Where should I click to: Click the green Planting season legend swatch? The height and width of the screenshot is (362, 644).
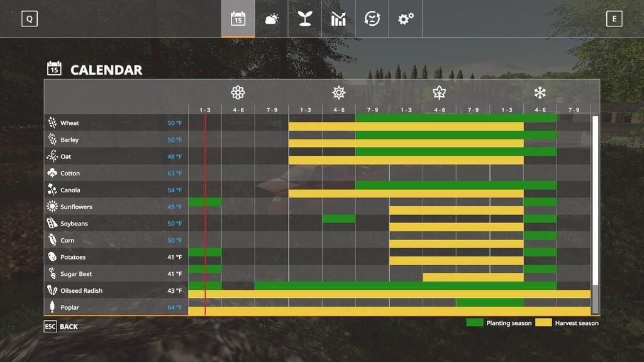click(474, 322)
